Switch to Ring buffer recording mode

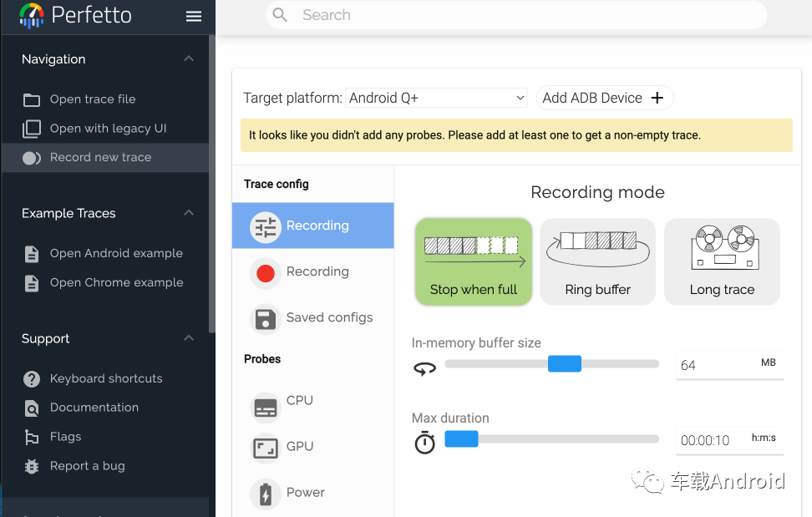(597, 261)
